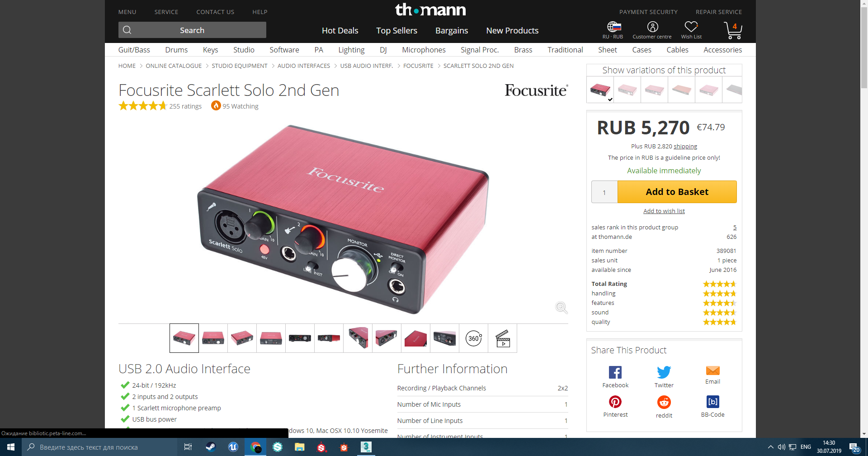Click the Search input field
This screenshot has width=868, height=456.
[x=192, y=30]
